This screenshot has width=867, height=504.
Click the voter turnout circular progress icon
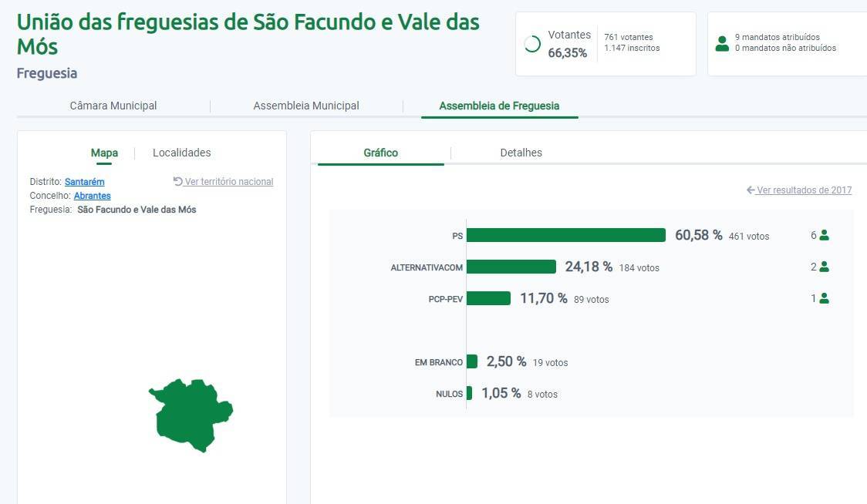[532, 44]
